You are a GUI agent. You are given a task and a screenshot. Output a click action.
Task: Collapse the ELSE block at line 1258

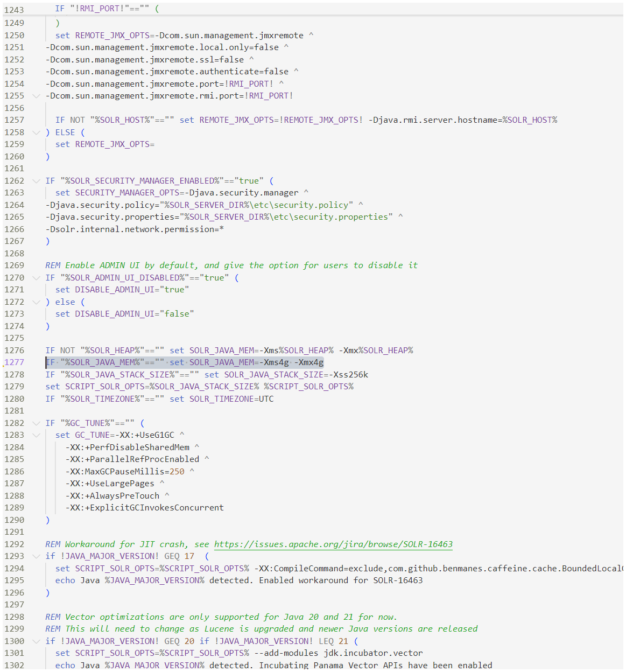tap(36, 132)
